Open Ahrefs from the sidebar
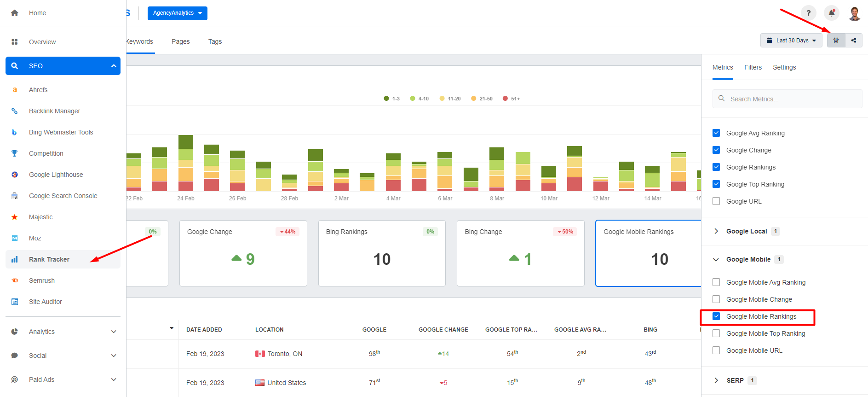This screenshot has width=868, height=397. pyautogui.click(x=38, y=90)
